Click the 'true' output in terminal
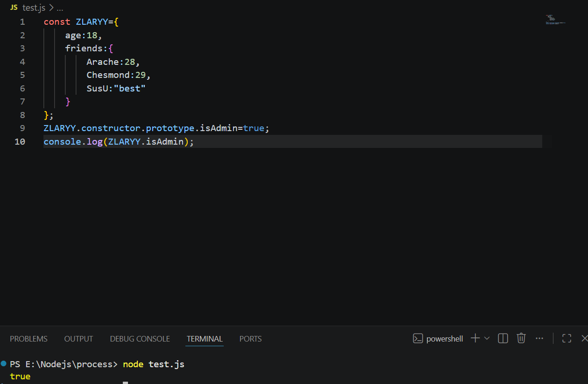This screenshot has width=588, height=384. [20, 376]
